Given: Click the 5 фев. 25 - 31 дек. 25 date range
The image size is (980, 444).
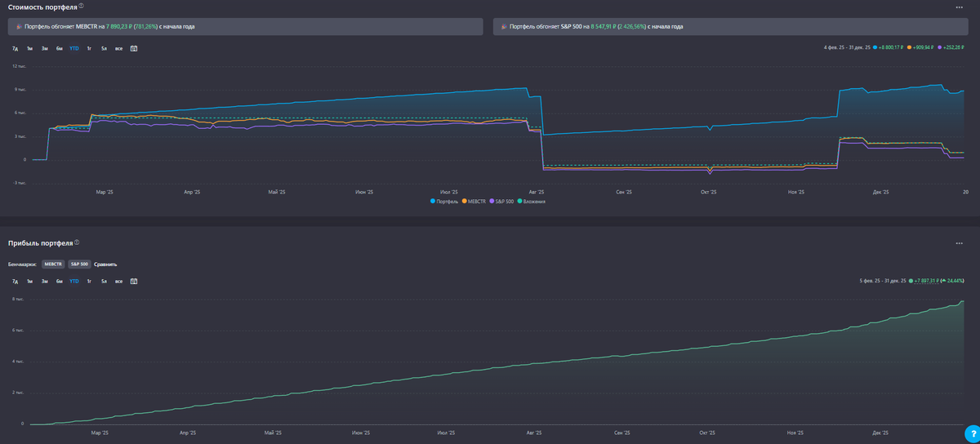Looking at the screenshot, I should pyautogui.click(x=882, y=280).
